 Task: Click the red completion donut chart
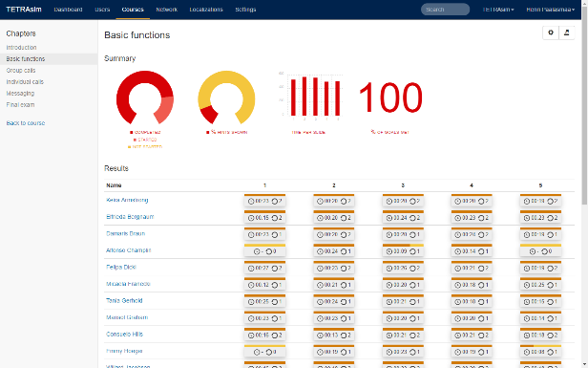pyautogui.click(x=145, y=97)
